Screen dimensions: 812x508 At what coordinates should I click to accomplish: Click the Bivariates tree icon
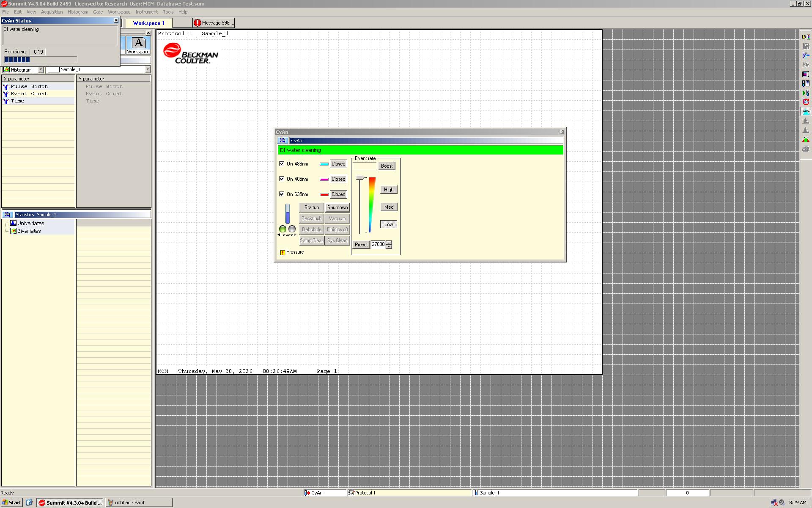[13, 231]
